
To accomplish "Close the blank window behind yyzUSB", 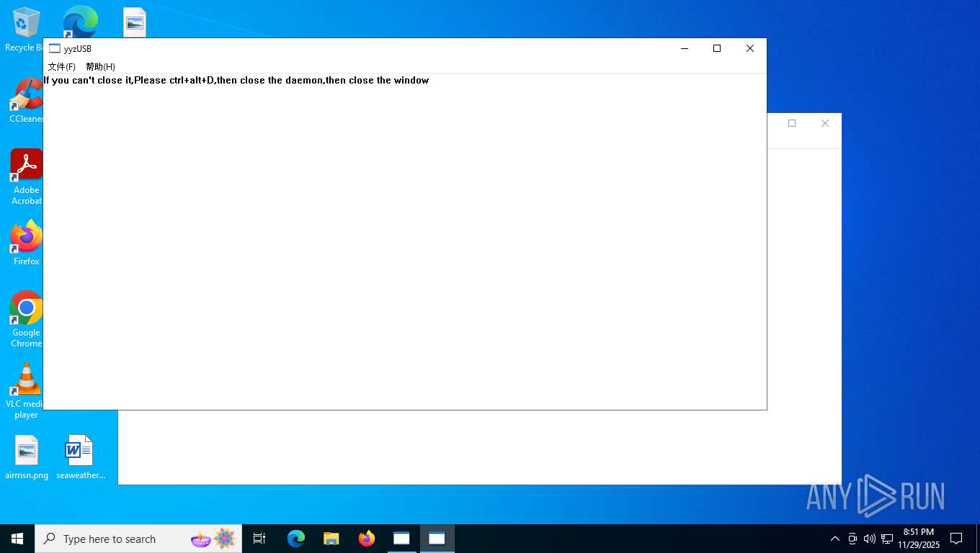I will pyautogui.click(x=825, y=123).
